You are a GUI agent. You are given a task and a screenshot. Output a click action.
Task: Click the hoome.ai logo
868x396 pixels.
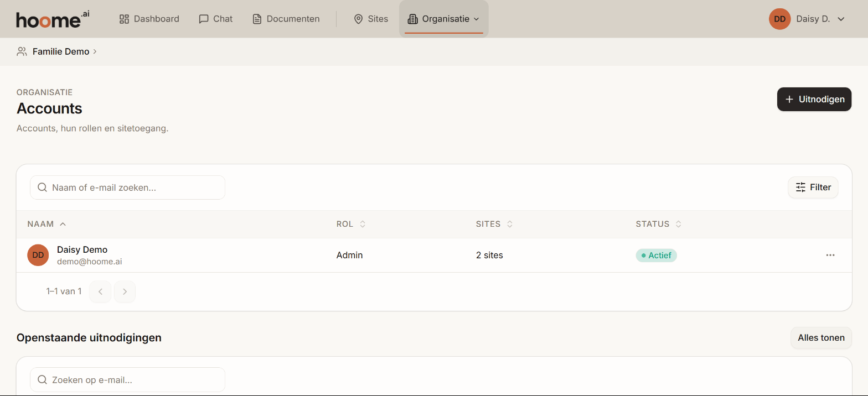point(53,19)
